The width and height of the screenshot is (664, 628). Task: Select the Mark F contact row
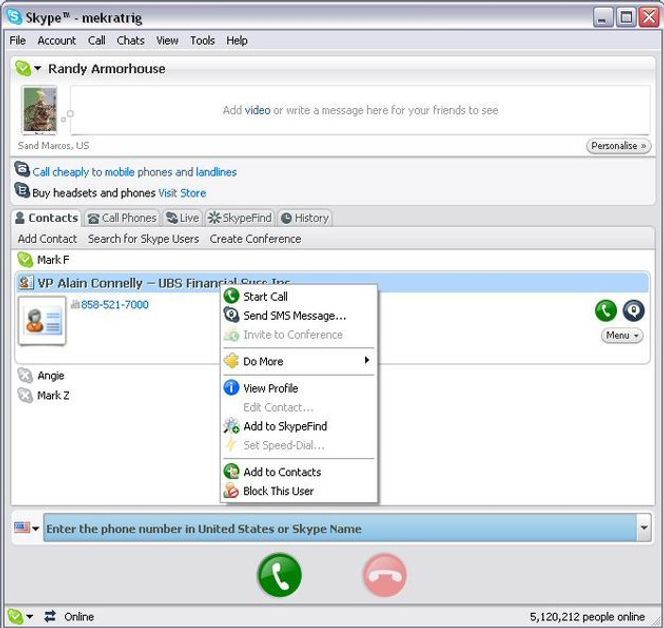point(332,260)
